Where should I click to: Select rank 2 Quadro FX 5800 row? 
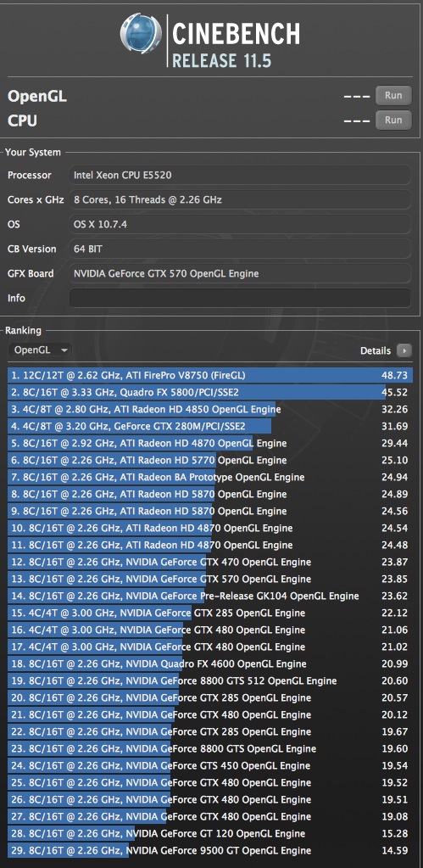[210, 392]
